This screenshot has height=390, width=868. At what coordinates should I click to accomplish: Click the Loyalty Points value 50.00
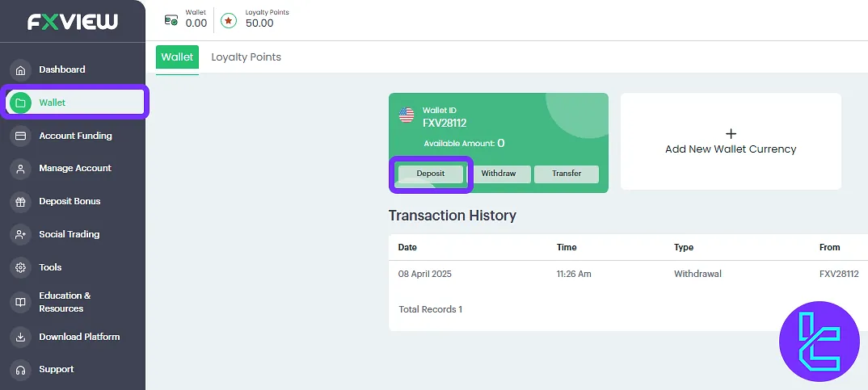[x=259, y=23]
